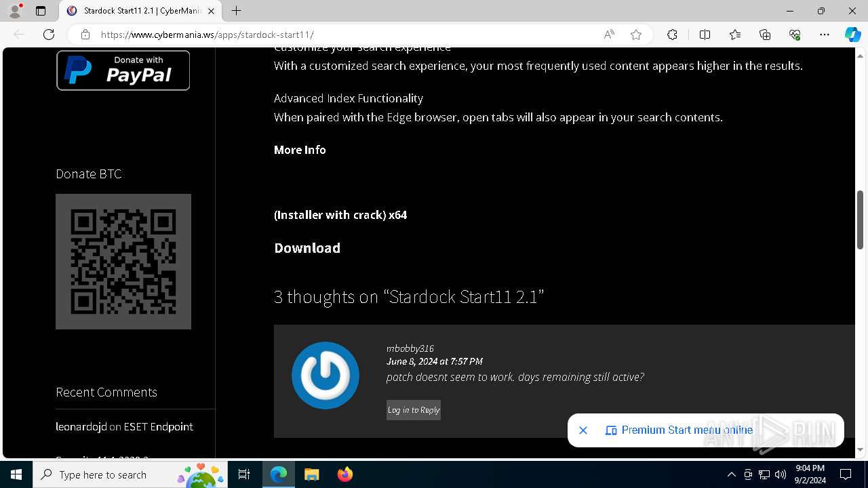Open Firefox from taskbar
The width and height of the screenshot is (868, 488).
(345, 474)
